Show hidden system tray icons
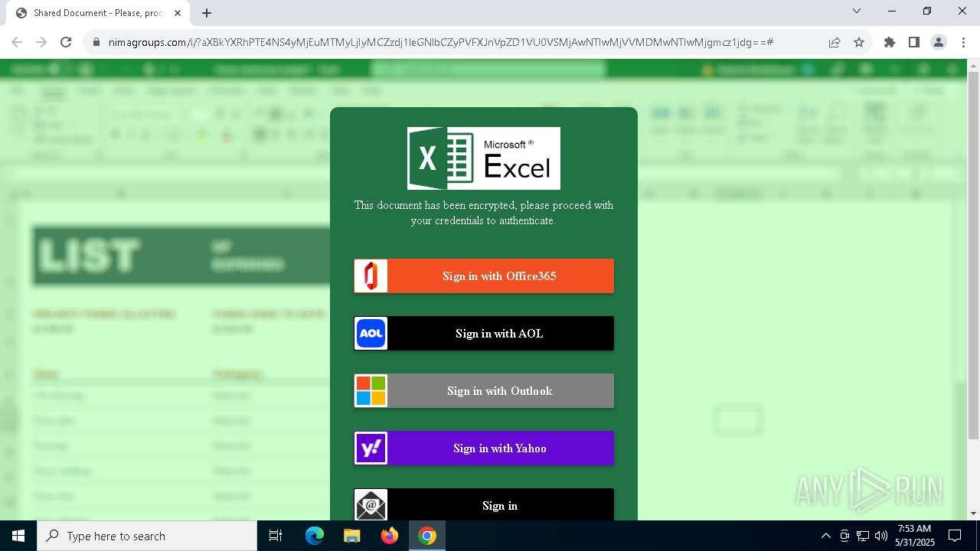The image size is (980, 551). click(x=826, y=536)
